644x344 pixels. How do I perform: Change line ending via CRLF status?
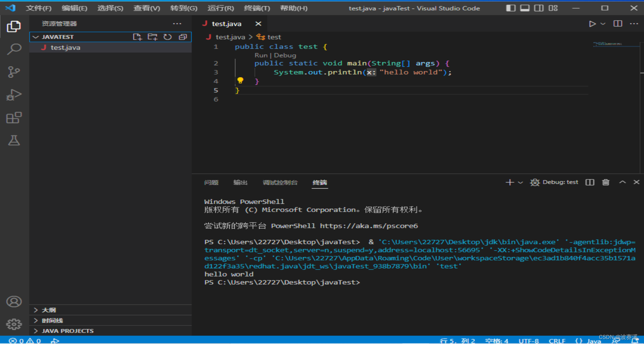(557, 341)
